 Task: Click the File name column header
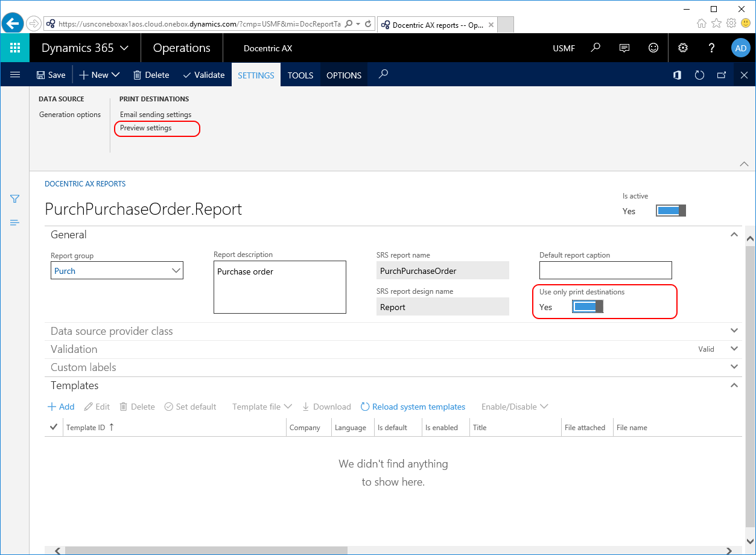632,428
